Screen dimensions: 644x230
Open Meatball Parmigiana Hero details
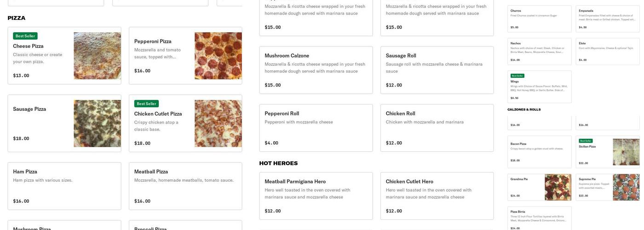tap(316, 196)
